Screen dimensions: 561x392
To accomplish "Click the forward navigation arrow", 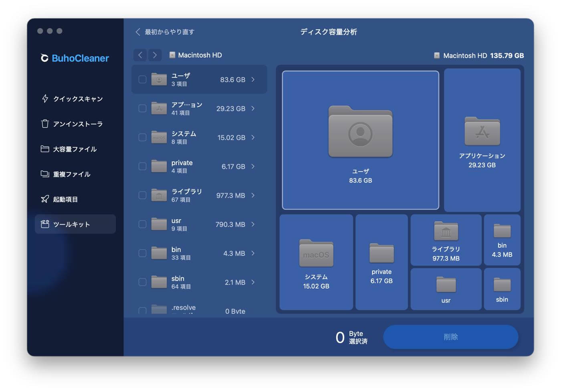I will (154, 55).
